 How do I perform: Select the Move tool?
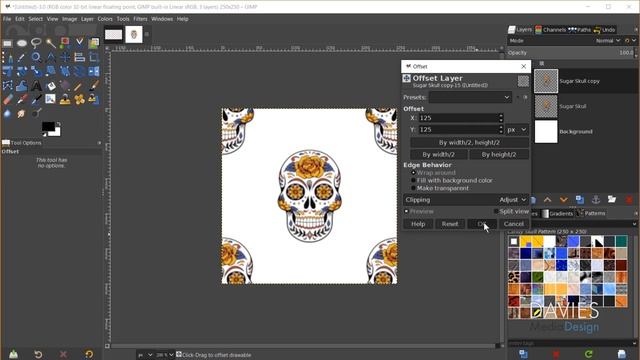(65, 58)
